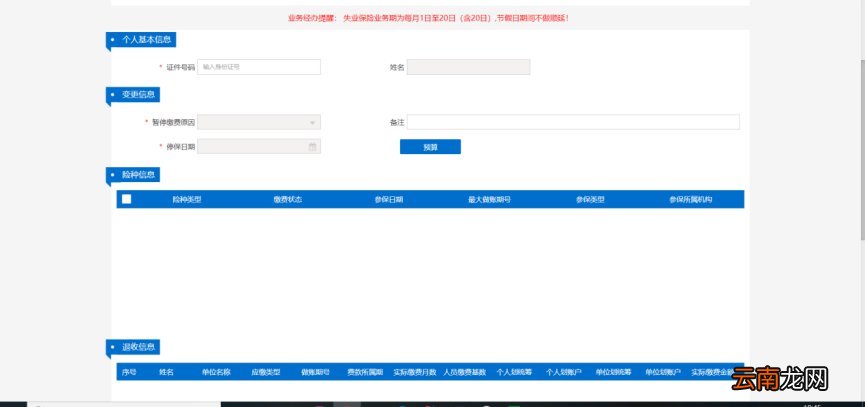Image resolution: width=865 pixels, height=407 pixels.
Task: Click the 姓名 name field
Action: tap(468, 67)
